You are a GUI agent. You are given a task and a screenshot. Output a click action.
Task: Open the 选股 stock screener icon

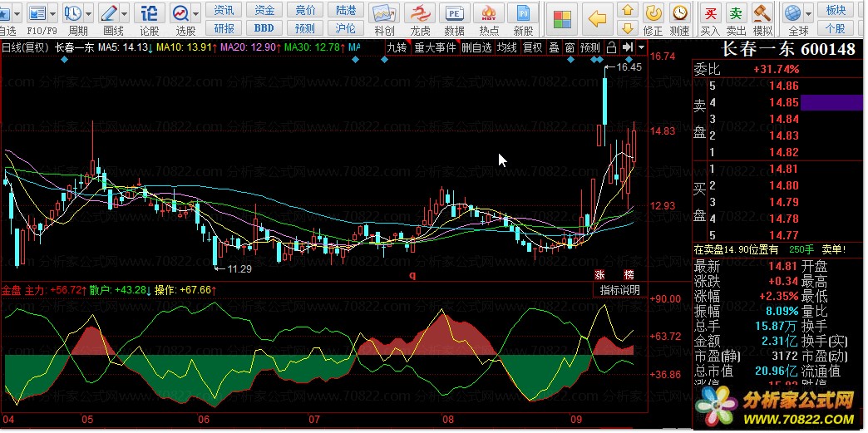[180, 12]
